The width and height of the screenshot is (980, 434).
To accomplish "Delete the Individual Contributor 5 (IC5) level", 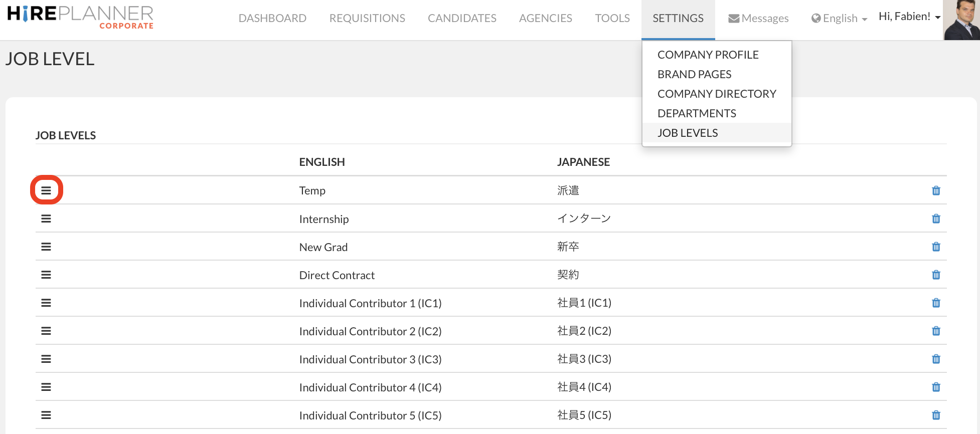I will click(936, 415).
